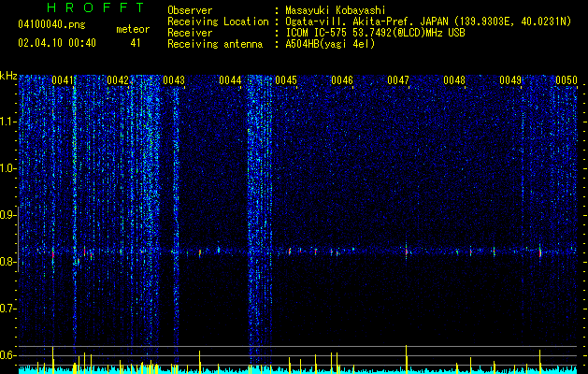The image size is (588, 374).
Task: Click the Receiver field label
Action: (190, 33)
